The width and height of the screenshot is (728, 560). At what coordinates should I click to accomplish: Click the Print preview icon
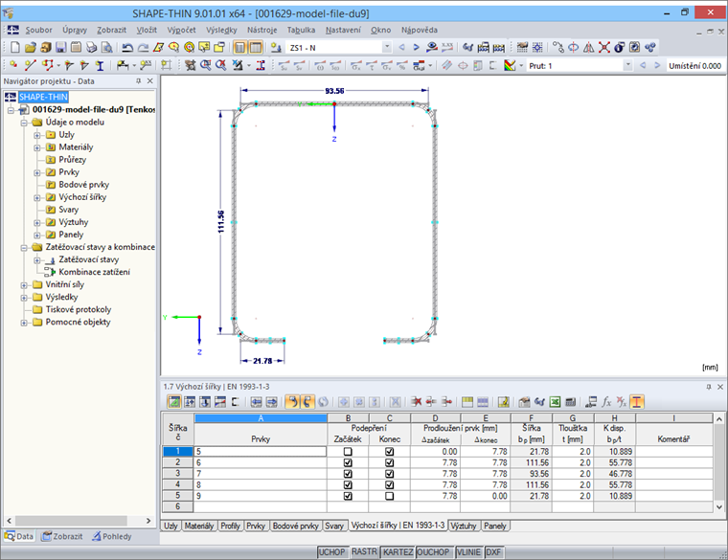pos(106,47)
